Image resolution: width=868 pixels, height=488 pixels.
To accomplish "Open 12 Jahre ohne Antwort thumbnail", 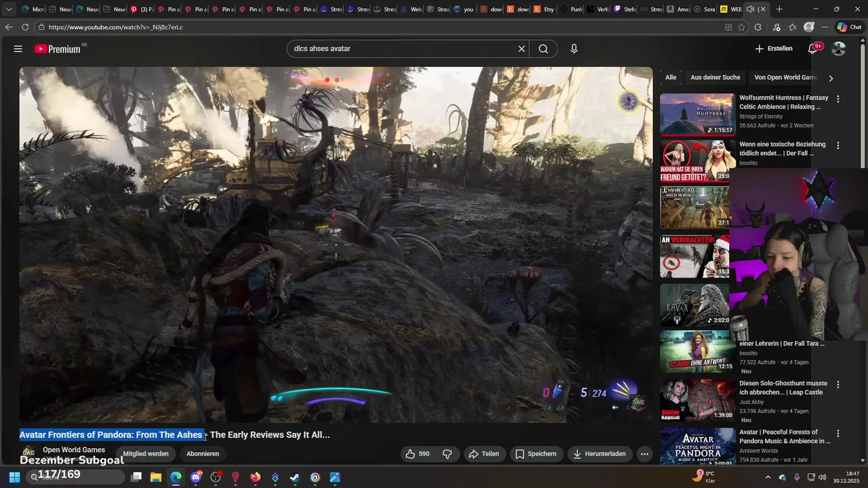I will click(697, 351).
